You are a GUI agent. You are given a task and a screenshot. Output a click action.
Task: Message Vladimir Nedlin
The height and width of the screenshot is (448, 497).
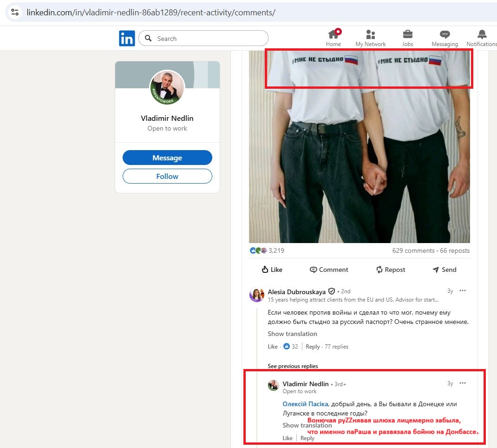click(x=167, y=158)
